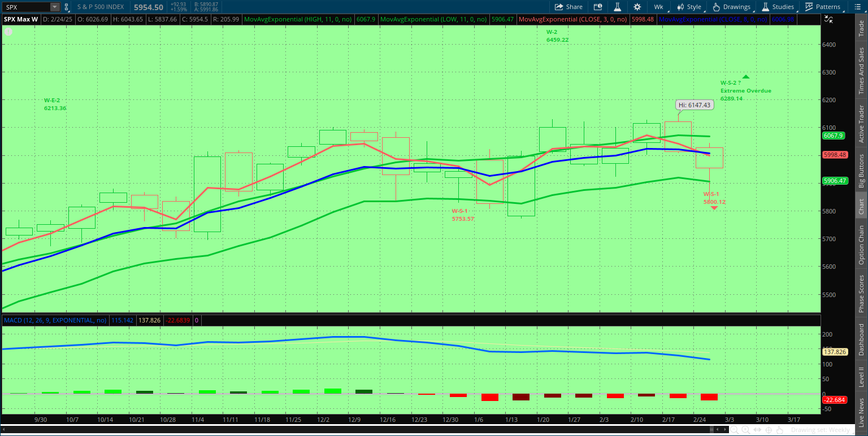The width and height of the screenshot is (868, 436).
Task: Open the chart settings gear
Action: (x=637, y=7)
